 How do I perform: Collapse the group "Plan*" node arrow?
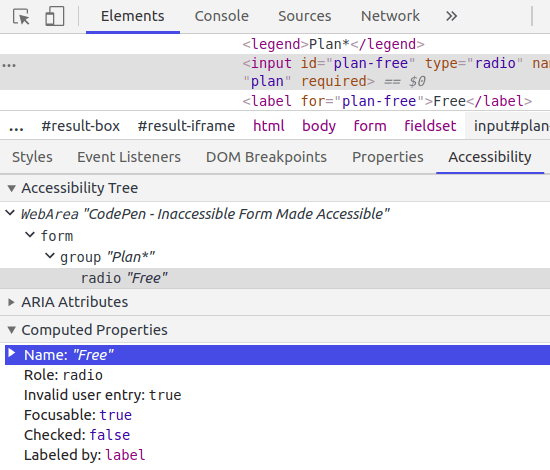[50, 255]
